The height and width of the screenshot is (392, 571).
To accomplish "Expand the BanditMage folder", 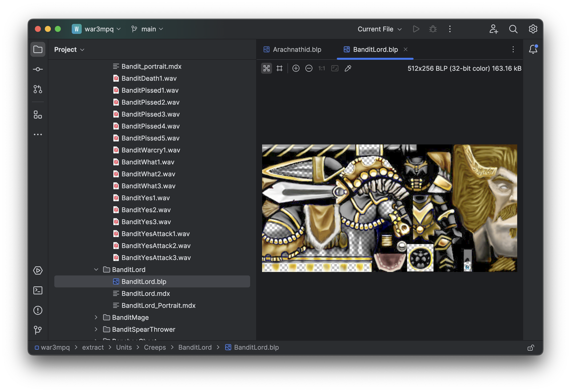I will [96, 317].
